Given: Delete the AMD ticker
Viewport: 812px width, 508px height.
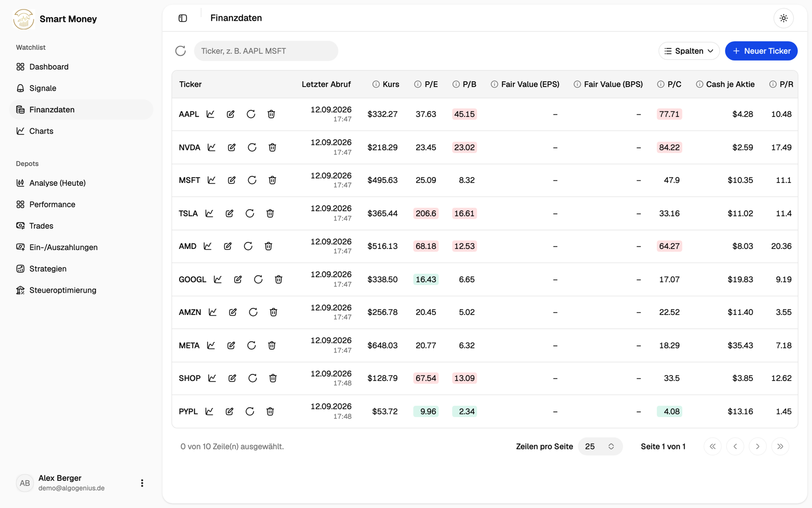Looking at the screenshot, I should (268, 246).
